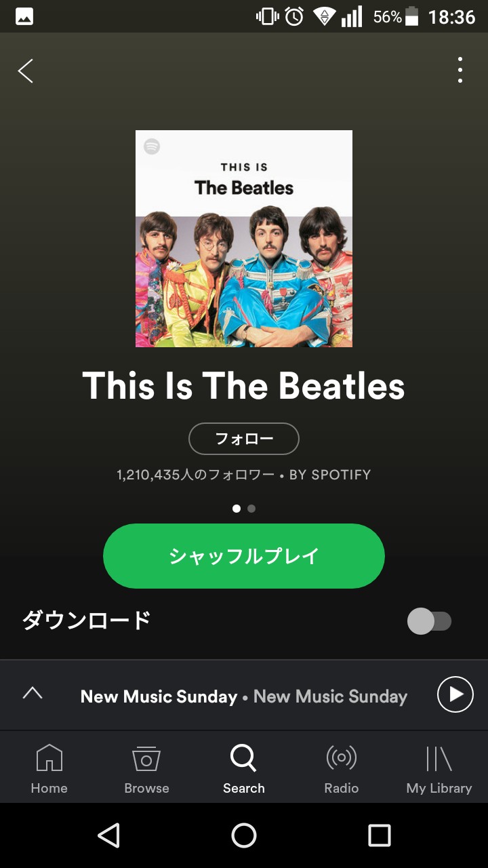Open the New Music Sunday track title
This screenshot has height=868, width=488.
tap(159, 696)
